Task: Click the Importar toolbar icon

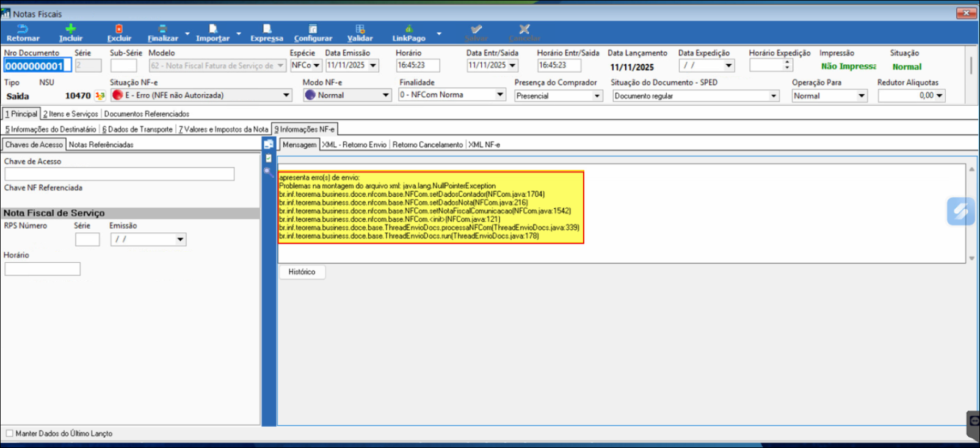Action: coord(212,29)
